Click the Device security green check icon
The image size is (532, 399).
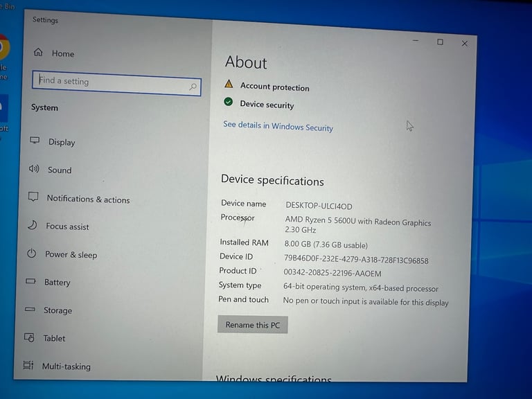229,101
